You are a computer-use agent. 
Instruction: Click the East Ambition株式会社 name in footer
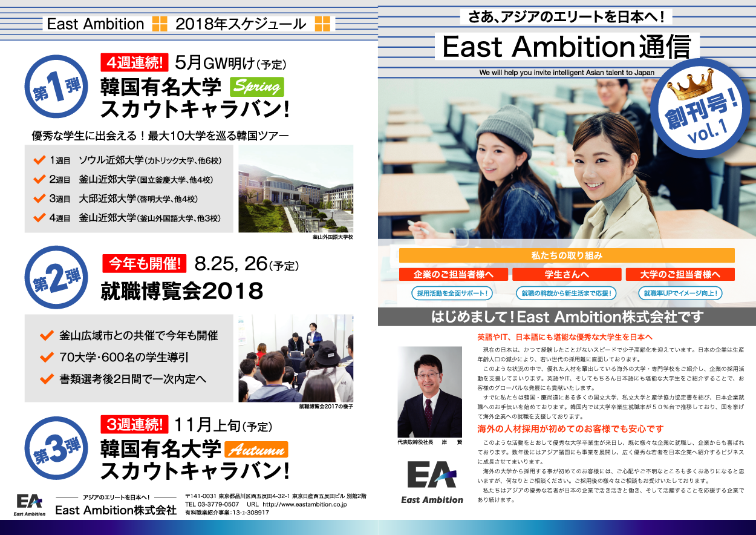point(116,510)
